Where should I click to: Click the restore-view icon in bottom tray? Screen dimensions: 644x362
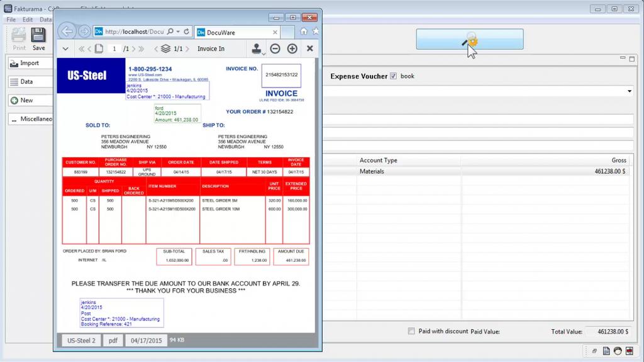tap(594, 351)
